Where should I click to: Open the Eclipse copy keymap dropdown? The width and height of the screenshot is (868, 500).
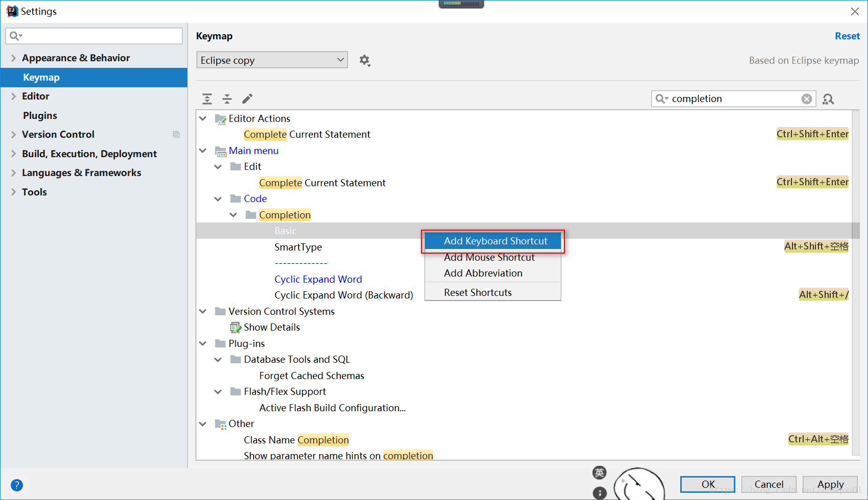272,60
